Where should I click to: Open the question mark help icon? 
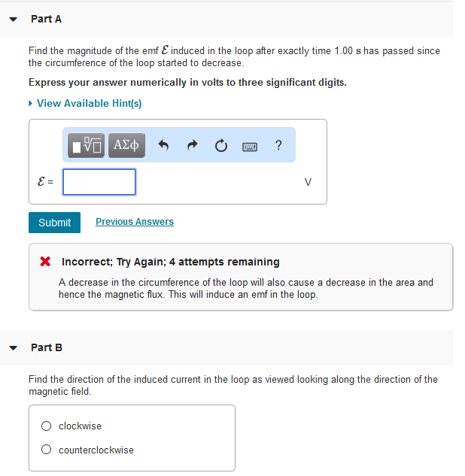(x=279, y=145)
